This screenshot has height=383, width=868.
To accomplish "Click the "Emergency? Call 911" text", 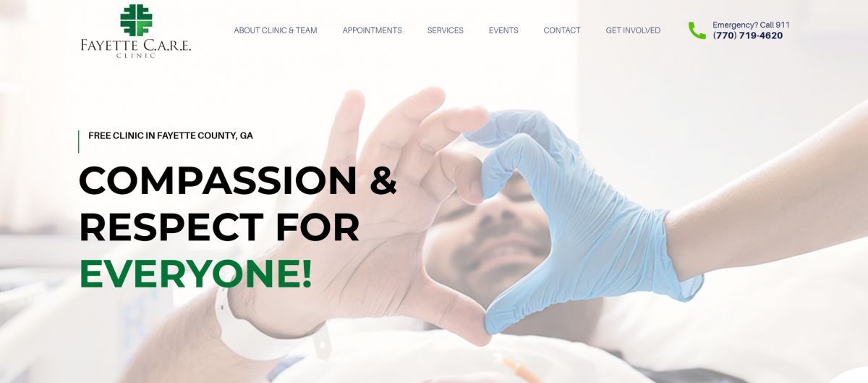I will 751,25.
